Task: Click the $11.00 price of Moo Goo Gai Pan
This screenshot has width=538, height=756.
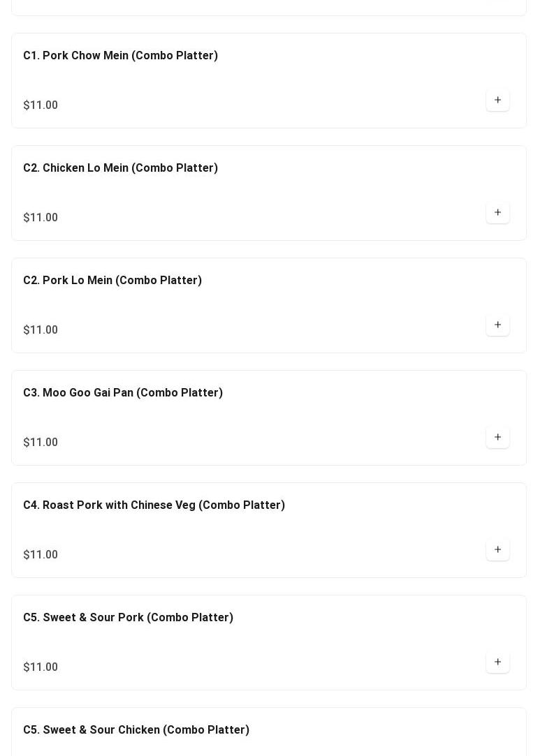Action: (x=41, y=443)
